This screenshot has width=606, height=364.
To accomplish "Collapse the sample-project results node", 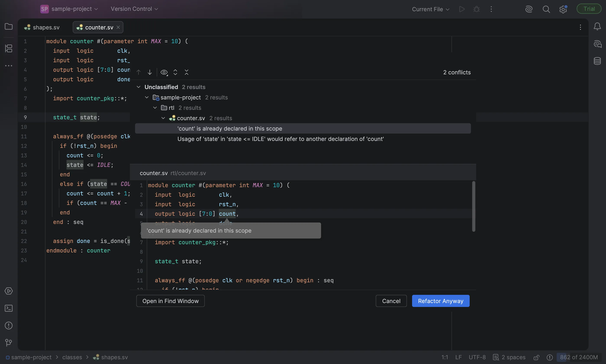I will (147, 97).
